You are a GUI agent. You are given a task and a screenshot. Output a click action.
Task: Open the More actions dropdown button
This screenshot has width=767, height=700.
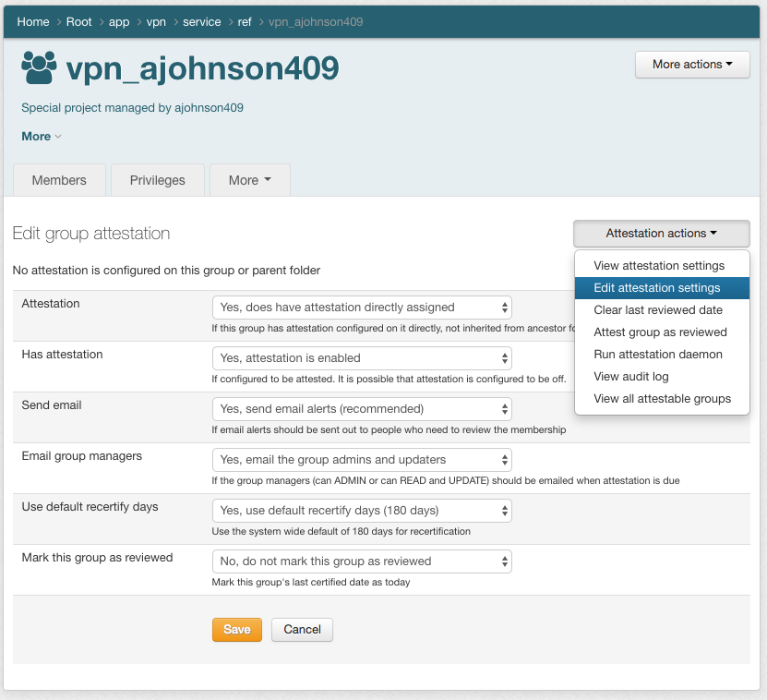tap(692, 65)
